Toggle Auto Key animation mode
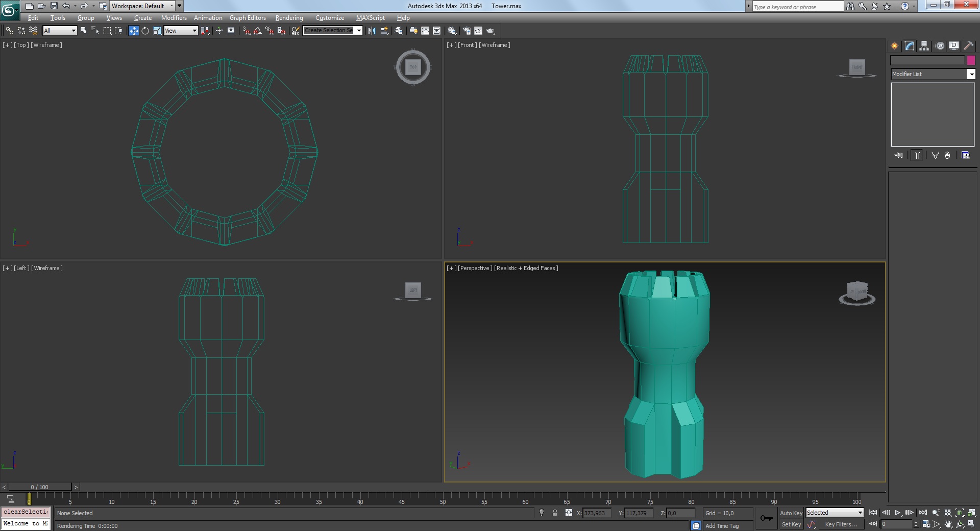Screen dimensions: 980x531 (791, 513)
